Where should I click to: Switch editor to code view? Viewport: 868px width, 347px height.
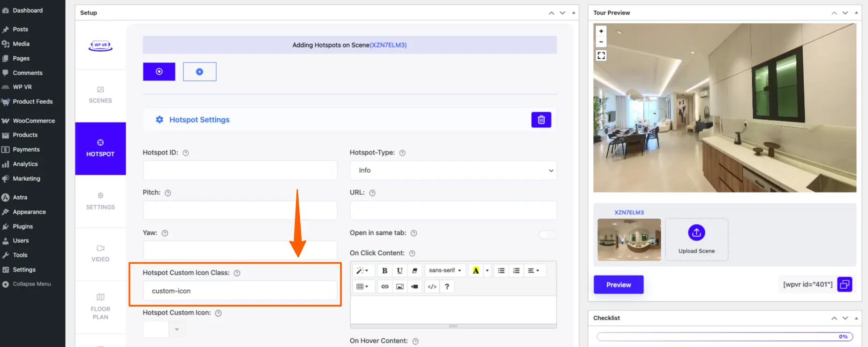pos(432,286)
